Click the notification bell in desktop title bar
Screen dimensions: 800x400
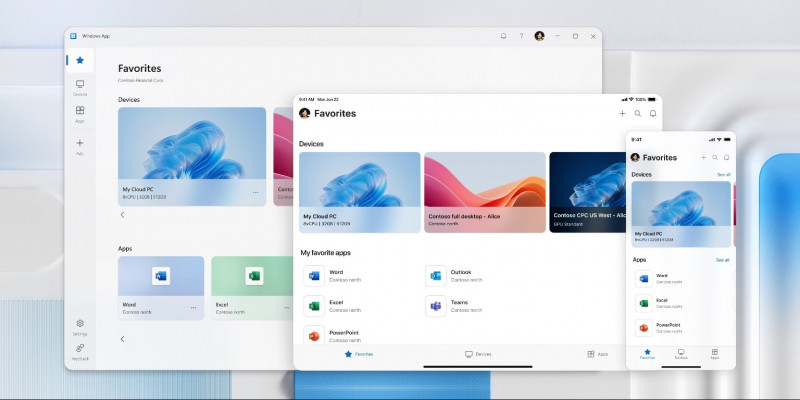pos(504,36)
